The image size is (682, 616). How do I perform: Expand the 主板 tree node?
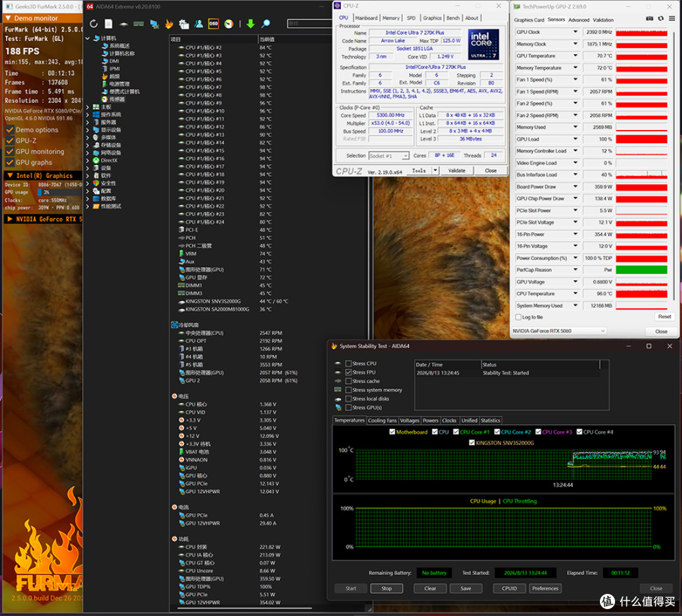point(87,107)
